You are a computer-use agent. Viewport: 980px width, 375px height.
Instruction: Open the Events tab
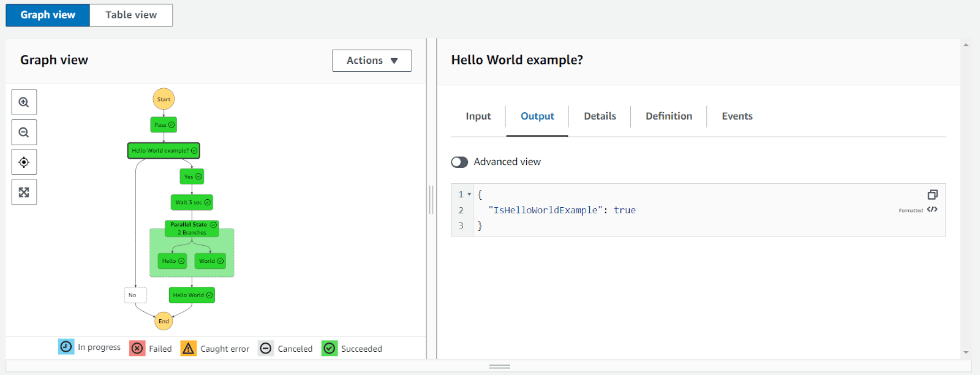(737, 116)
